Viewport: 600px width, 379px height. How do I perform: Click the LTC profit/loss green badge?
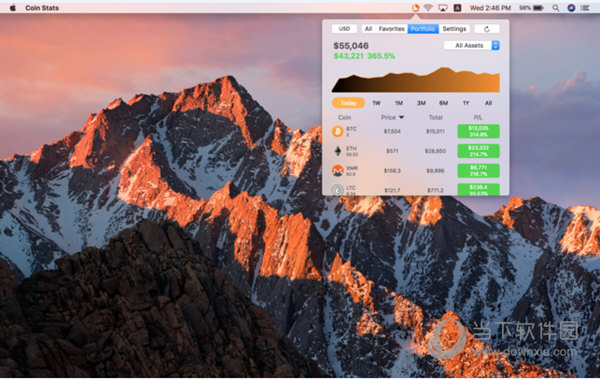coord(478,190)
